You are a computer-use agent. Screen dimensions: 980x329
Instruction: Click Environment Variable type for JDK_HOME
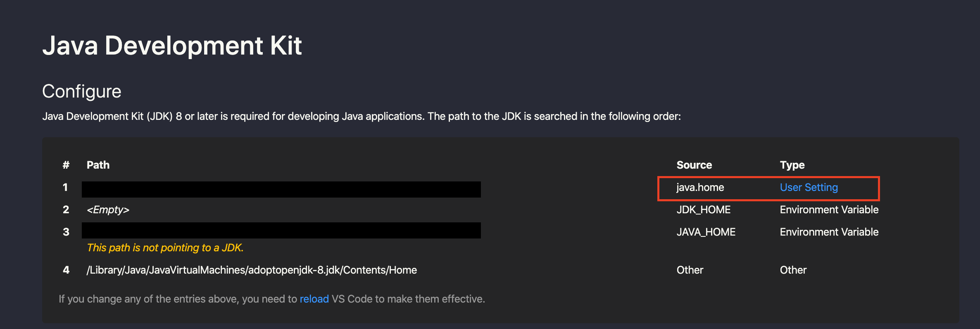829,210
